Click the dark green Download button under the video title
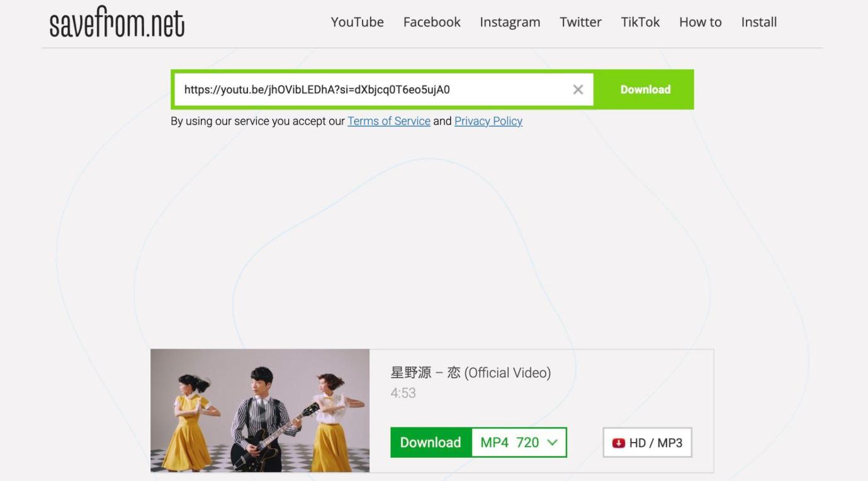Image resolution: width=868 pixels, height=481 pixels. 431,443
